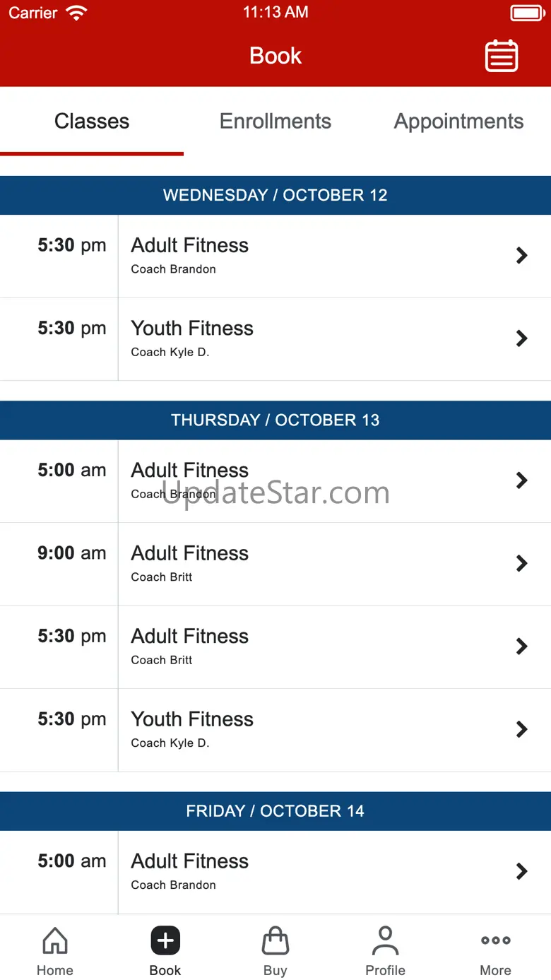Viewport: 551px width, 980px height.
Task: Switch to the Classes tab
Action: coord(92,122)
